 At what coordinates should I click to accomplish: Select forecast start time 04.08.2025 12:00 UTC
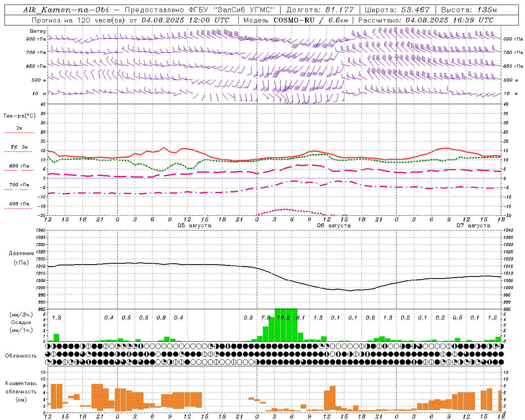tap(185, 20)
